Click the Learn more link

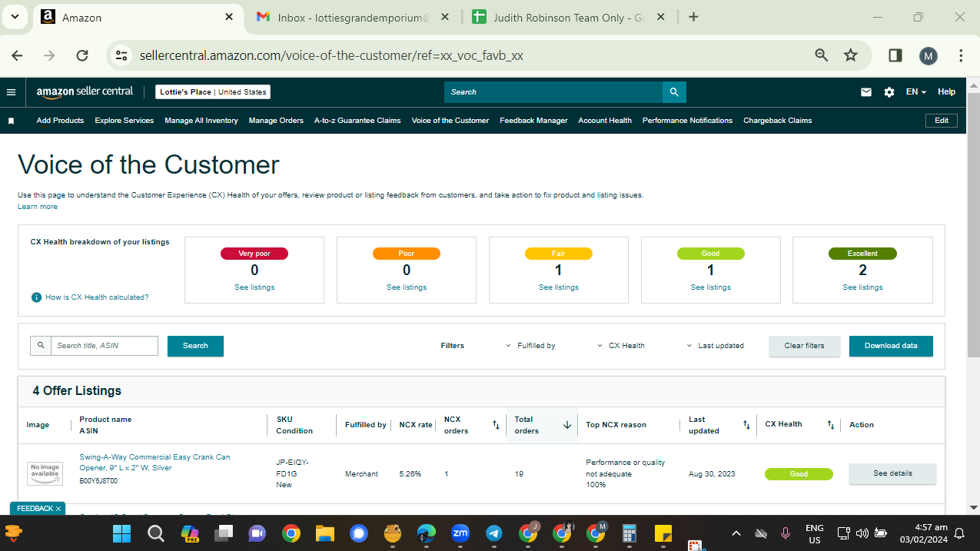click(38, 207)
